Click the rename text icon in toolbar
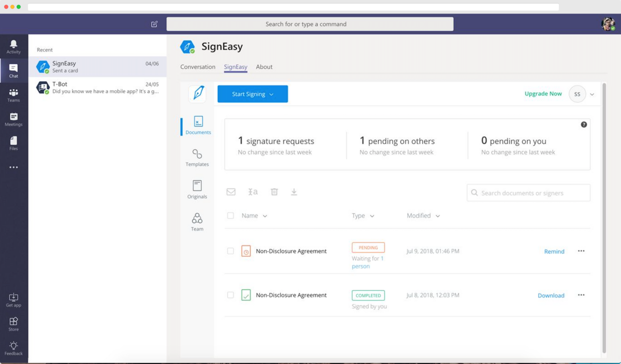621x364 pixels. pos(253,192)
